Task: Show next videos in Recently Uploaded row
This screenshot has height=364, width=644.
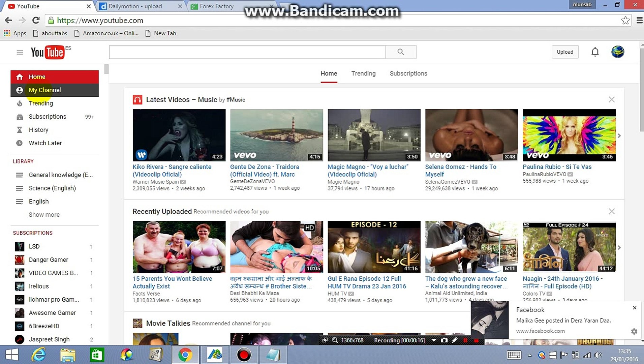Action: (x=619, y=247)
